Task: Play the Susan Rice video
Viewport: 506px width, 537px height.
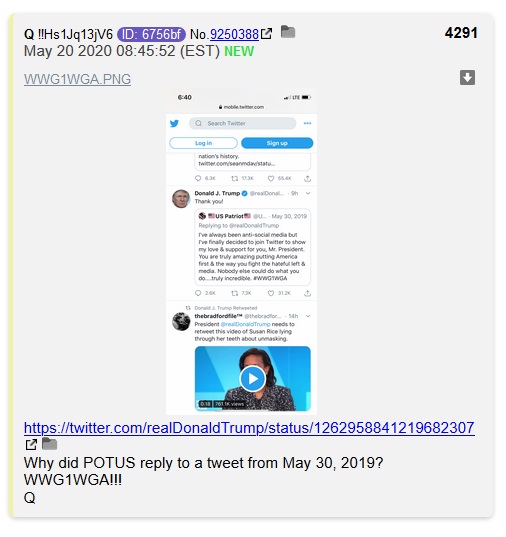Action: [x=253, y=379]
